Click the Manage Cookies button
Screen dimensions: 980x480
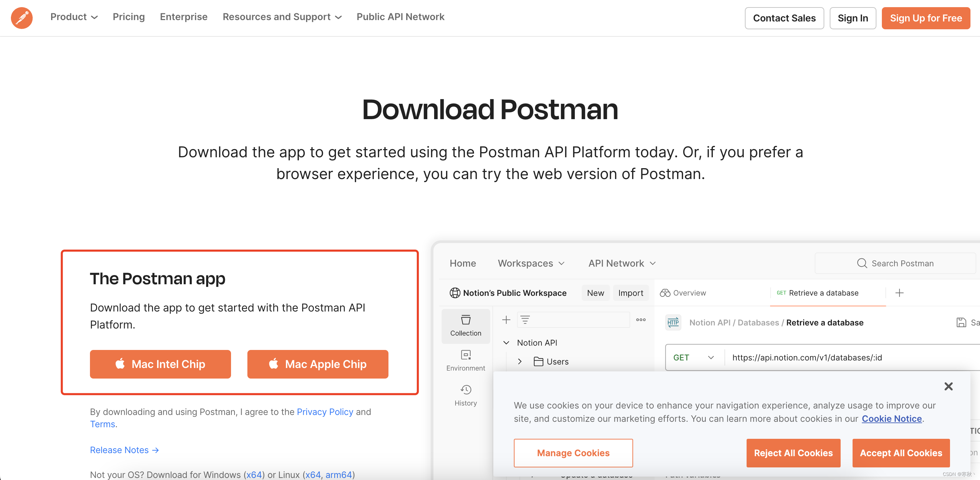click(573, 453)
